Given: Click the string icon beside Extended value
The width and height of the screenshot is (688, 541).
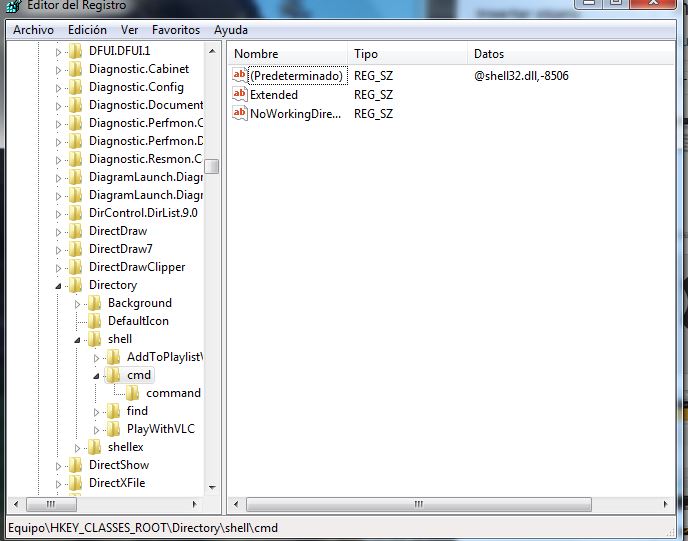Looking at the screenshot, I should [240, 95].
